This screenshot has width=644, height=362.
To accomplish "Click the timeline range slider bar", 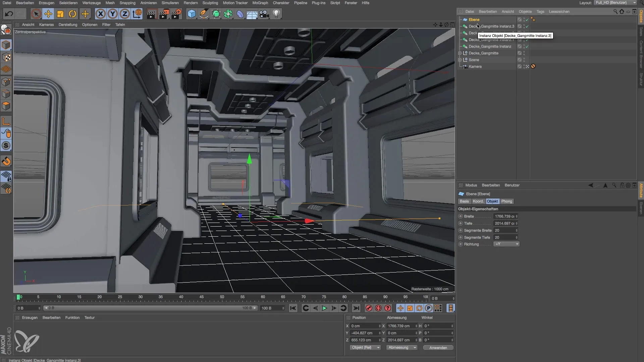I will (150, 308).
